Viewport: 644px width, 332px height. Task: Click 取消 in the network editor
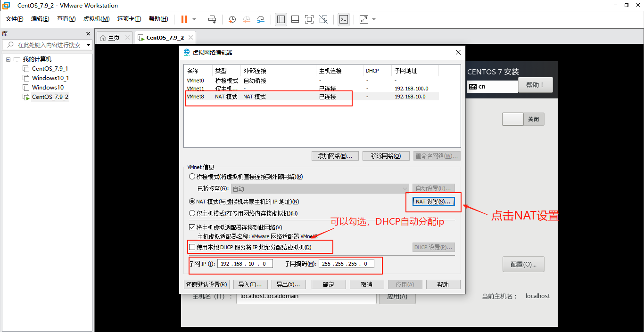pos(367,284)
